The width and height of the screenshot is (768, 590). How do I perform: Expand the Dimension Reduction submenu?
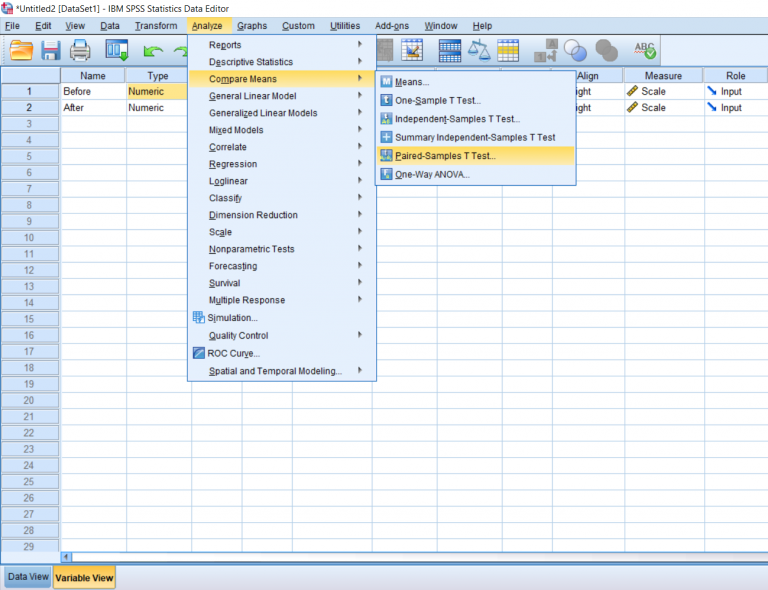[x=282, y=215]
